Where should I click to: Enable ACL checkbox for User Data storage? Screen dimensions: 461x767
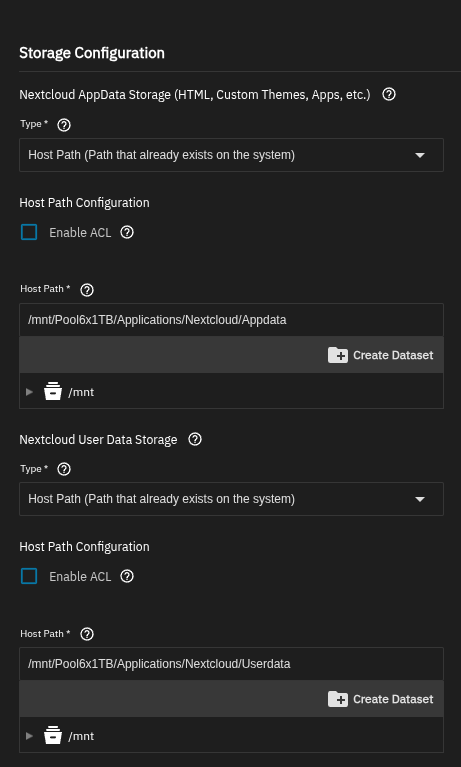point(29,576)
